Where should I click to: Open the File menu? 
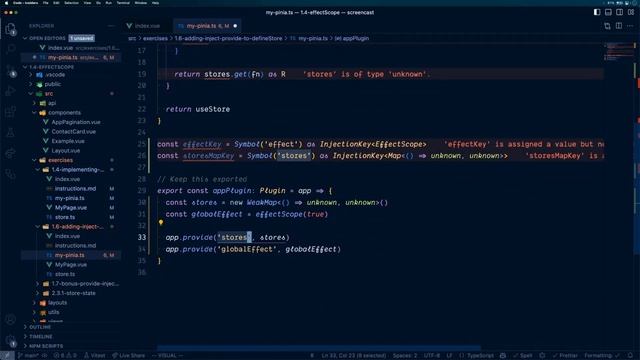(x=45, y=3)
